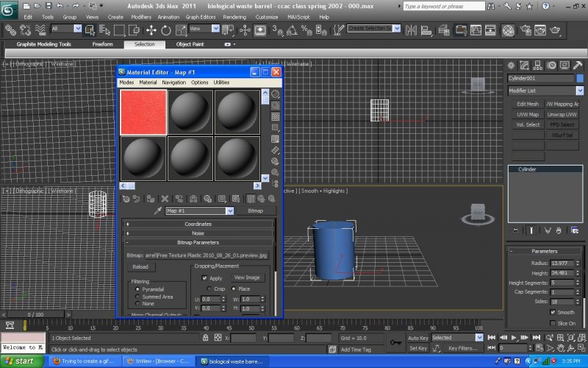This screenshot has width=588, height=368.
Task: Open the reference coordinate View dropdown
Action: [215, 29]
